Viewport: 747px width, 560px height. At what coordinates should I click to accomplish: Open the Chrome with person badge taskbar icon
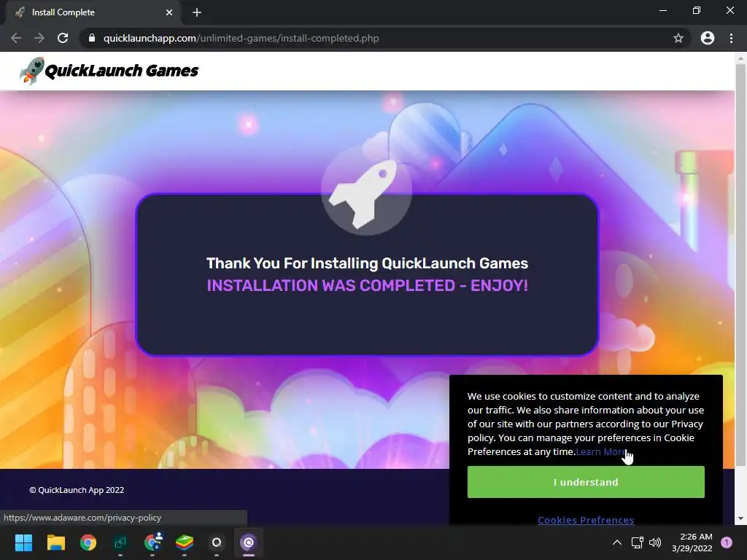(x=152, y=542)
